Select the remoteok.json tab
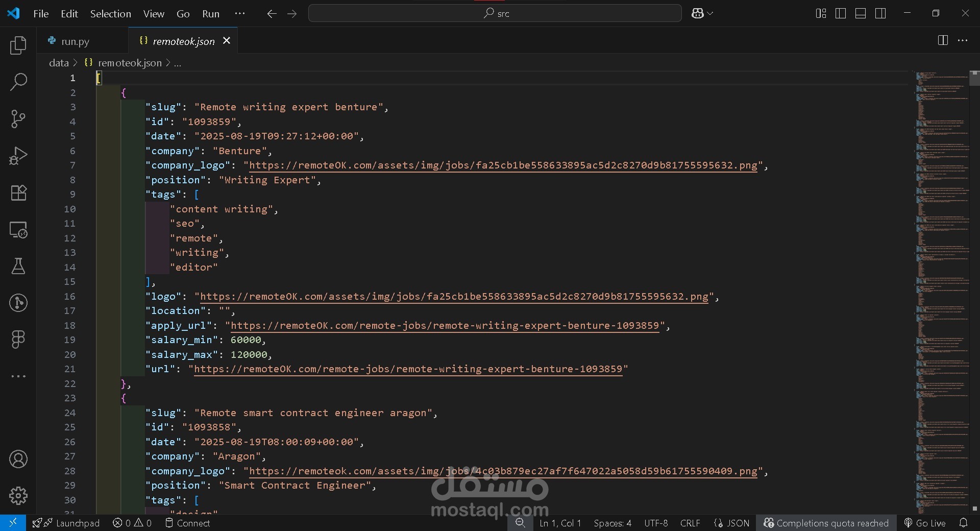 pyautogui.click(x=183, y=41)
